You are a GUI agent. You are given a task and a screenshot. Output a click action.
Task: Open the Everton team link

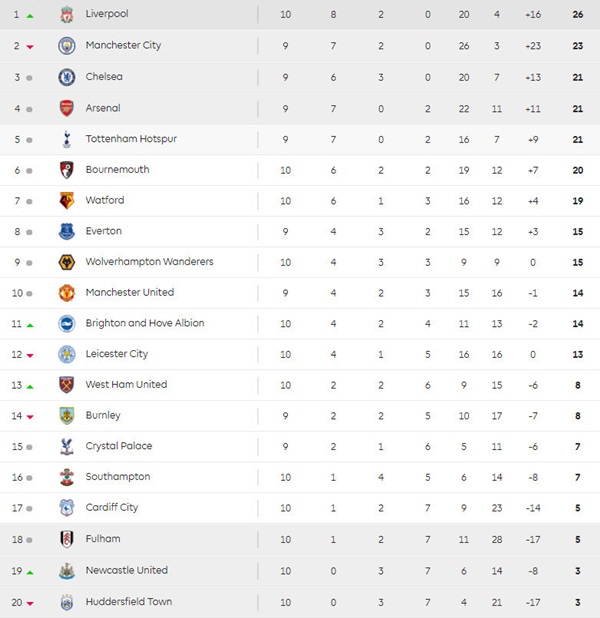[x=104, y=231]
